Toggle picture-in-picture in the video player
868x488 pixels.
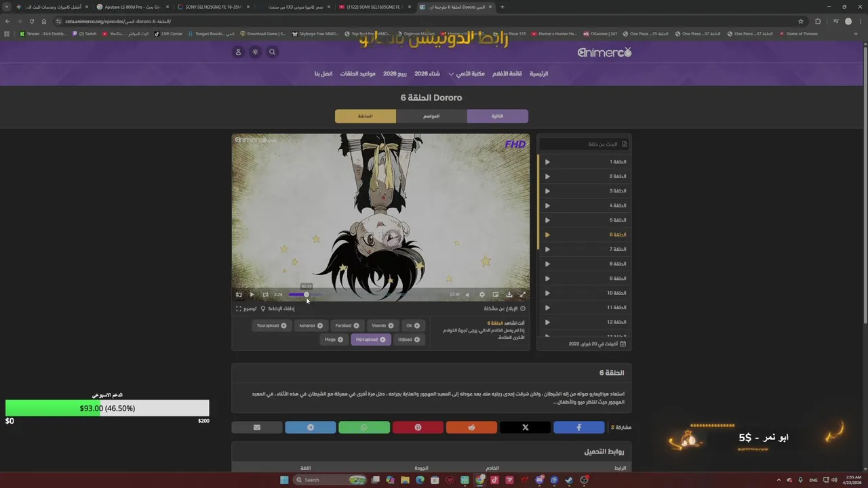[x=496, y=295]
